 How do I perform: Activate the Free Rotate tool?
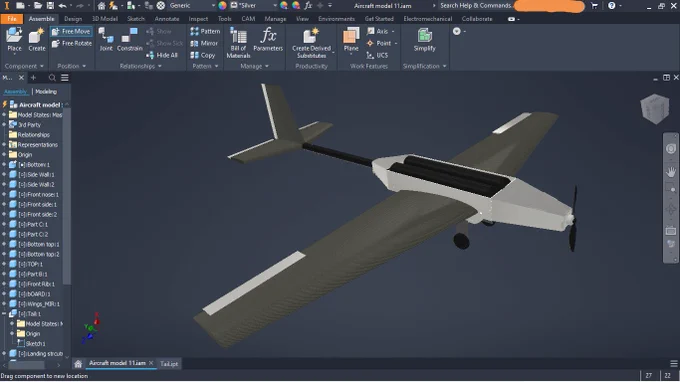coord(72,43)
